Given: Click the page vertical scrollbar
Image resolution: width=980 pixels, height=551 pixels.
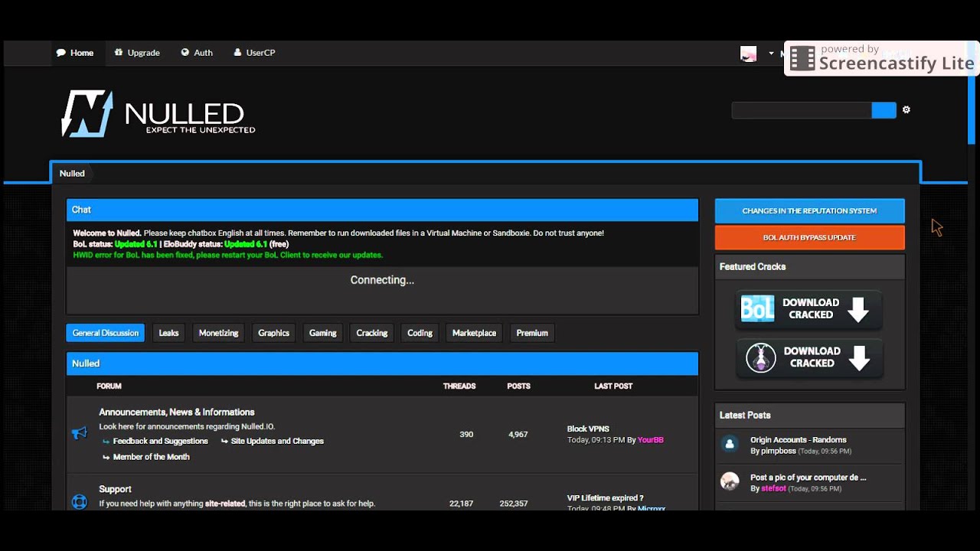Looking at the screenshot, I should [x=972, y=92].
